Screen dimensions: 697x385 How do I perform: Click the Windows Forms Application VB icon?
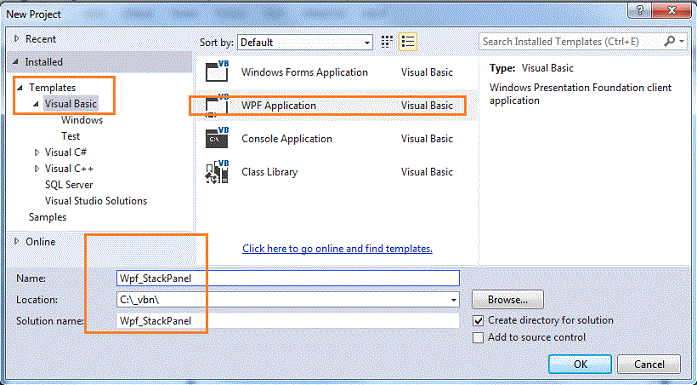217,72
